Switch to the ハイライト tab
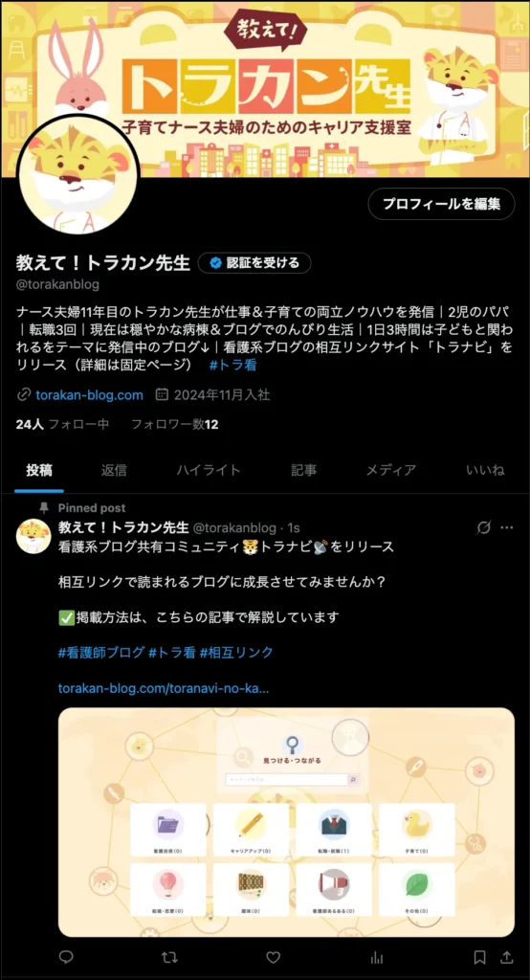This screenshot has height=980, width=530. [209, 471]
